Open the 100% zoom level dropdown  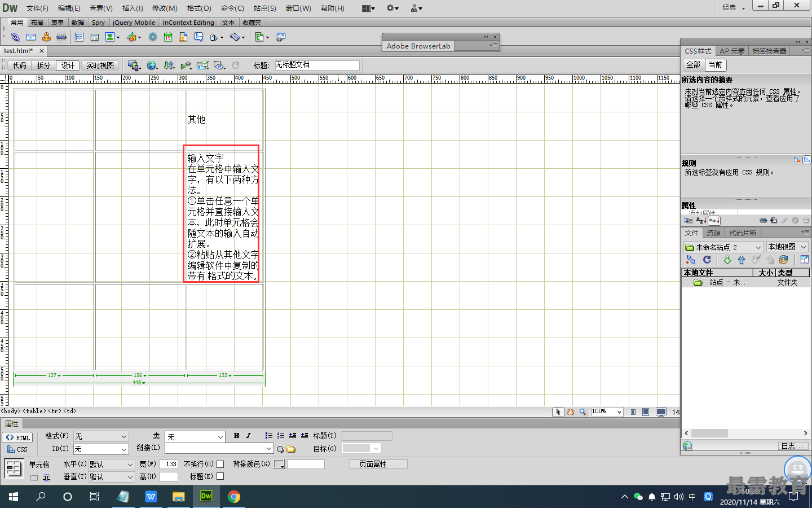tap(607, 411)
